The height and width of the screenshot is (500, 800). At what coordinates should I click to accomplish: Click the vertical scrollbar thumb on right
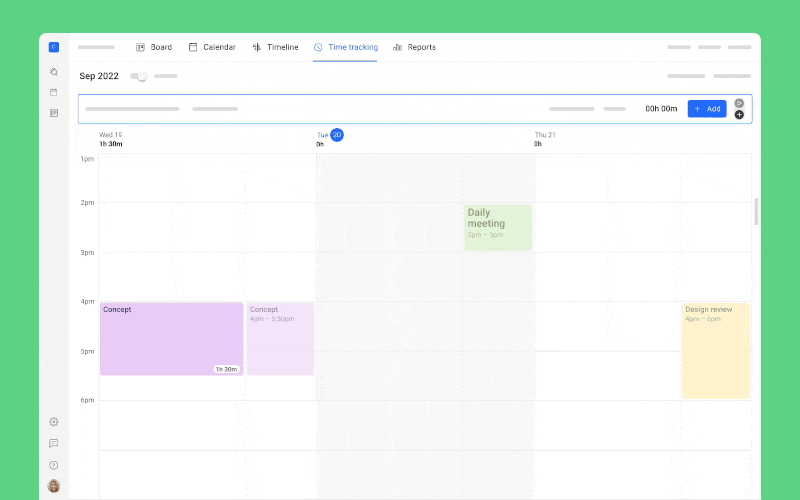[756, 211]
